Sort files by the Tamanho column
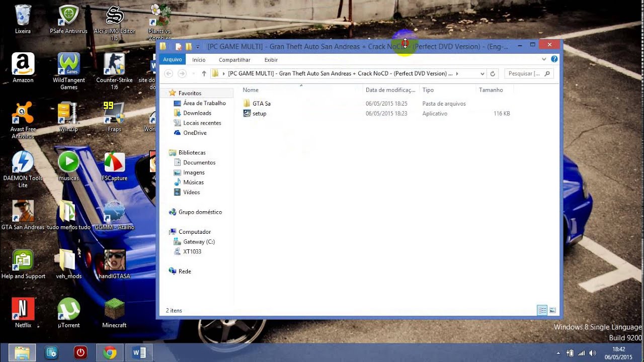 pos(491,90)
